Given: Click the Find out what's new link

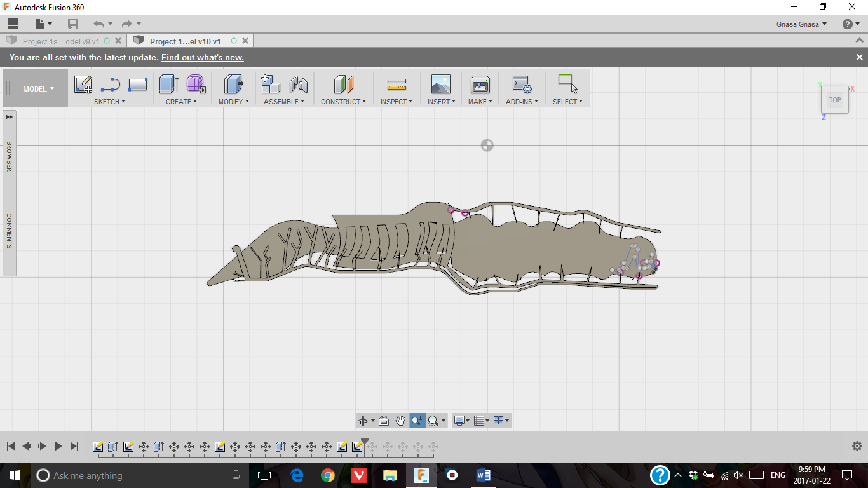Looking at the screenshot, I should [x=203, y=57].
